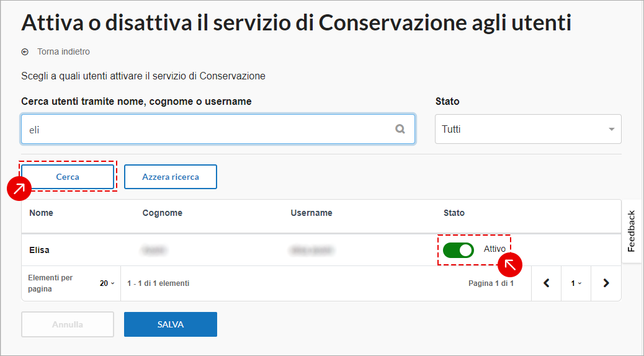The image size is (644, 356).
Task: Click the Stato dropdown arrow
Action: coord(611,130)
